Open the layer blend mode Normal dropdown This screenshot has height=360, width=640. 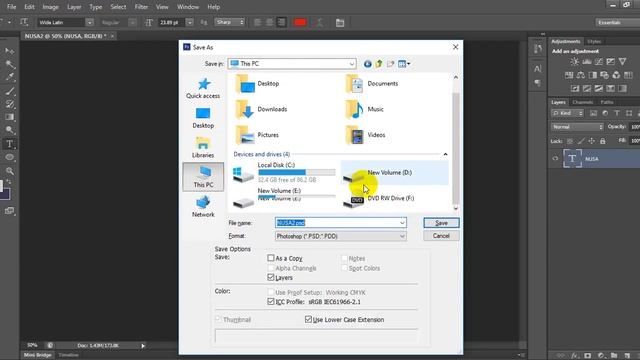tap(577, 127)
